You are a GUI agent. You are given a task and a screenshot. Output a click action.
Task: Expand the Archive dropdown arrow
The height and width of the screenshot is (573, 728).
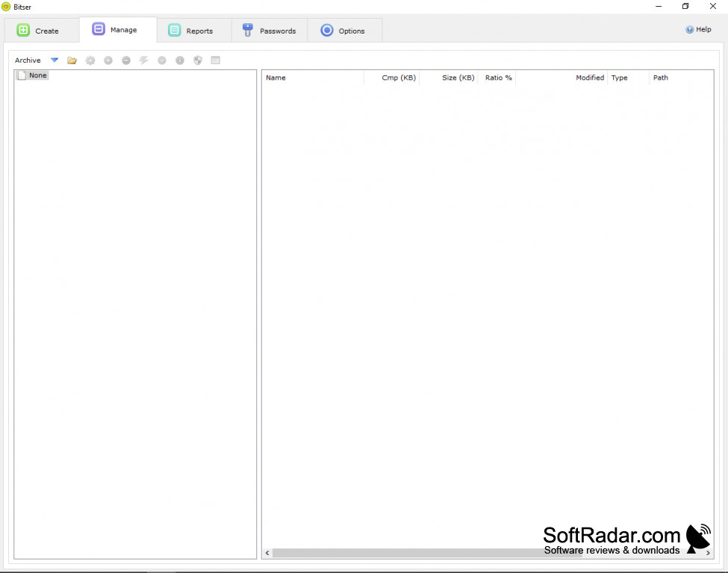pyautogui.click(x=55, y=60)
